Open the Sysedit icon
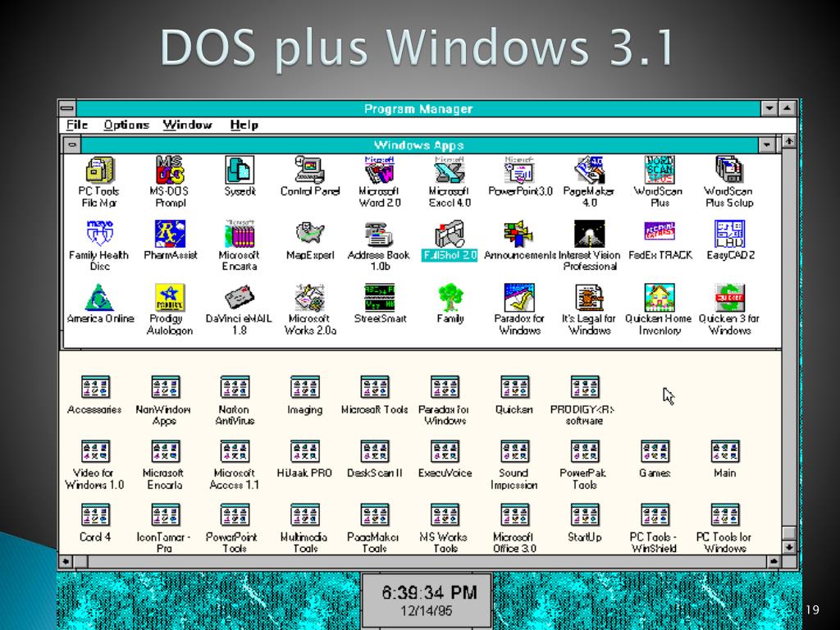 pyautogui.click(x=240, y=170)
